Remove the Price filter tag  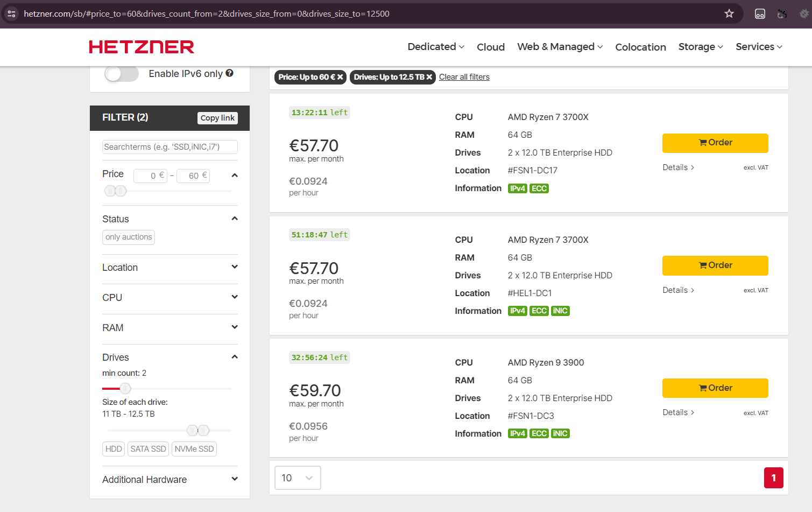pyautogui.click(x=340, y=77)
